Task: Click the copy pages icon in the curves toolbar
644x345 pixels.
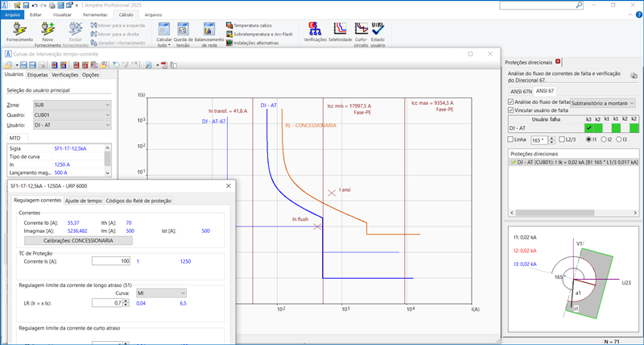Action: click(174, 65)
